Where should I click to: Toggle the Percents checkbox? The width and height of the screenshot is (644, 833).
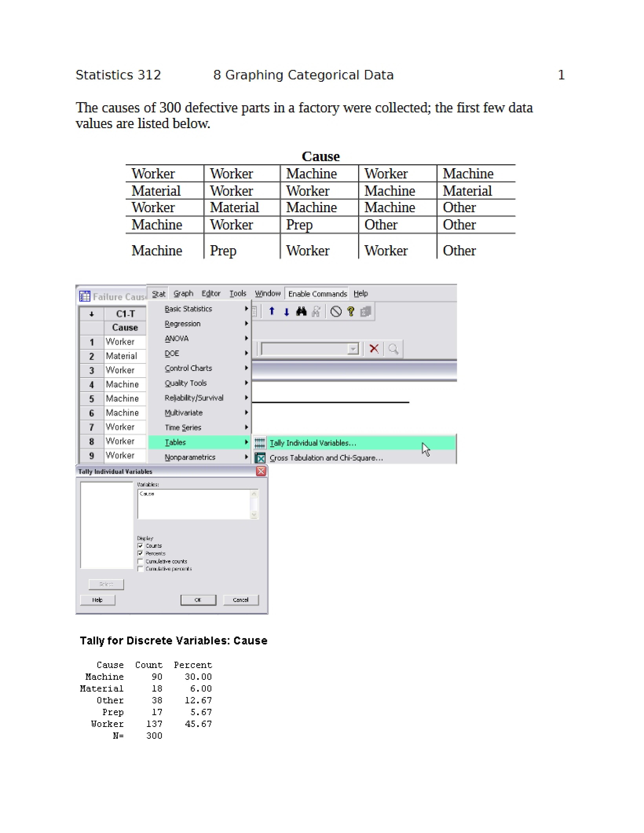click(140, 553)
